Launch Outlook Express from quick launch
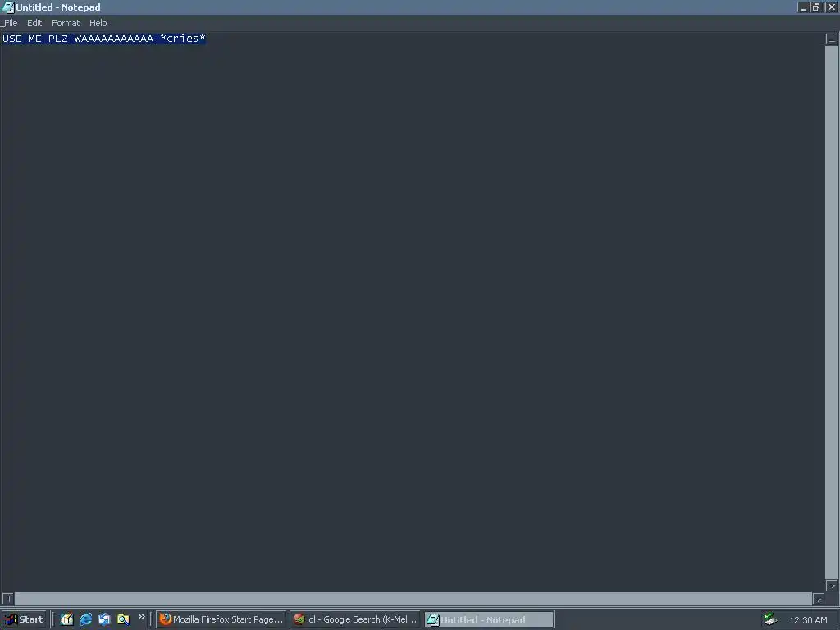The height and width of the screenshot is (630, 840). [104, 619]
